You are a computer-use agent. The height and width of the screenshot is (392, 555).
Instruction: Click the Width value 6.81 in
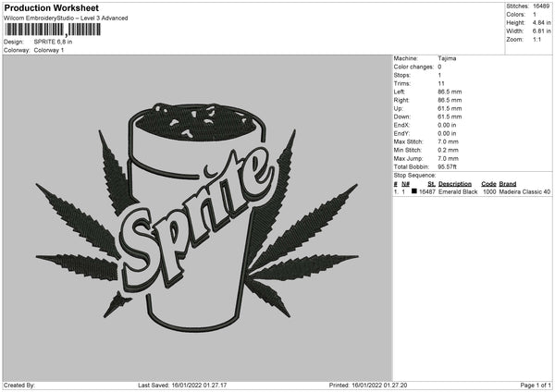pos(541,31)
